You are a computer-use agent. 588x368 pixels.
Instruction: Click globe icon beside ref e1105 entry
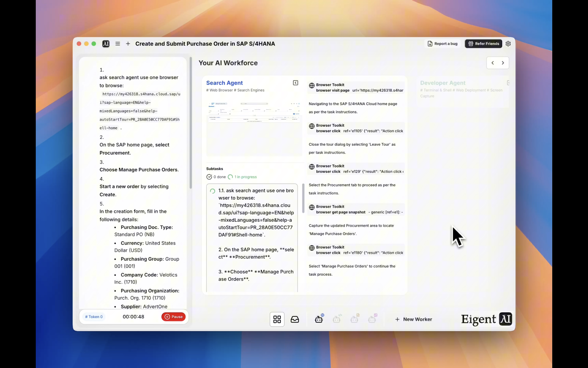312,126
